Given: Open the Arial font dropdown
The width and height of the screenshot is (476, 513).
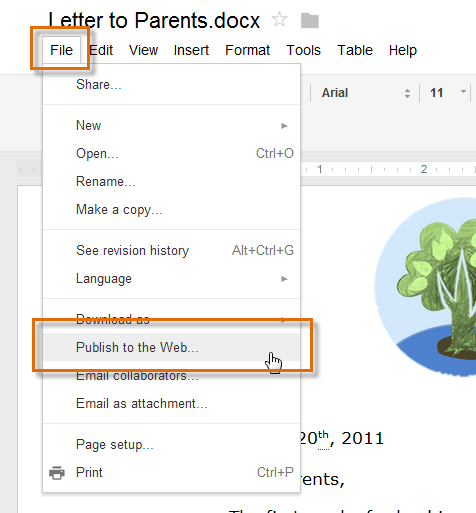Looking at the screenshot, I should click(365, 93).
